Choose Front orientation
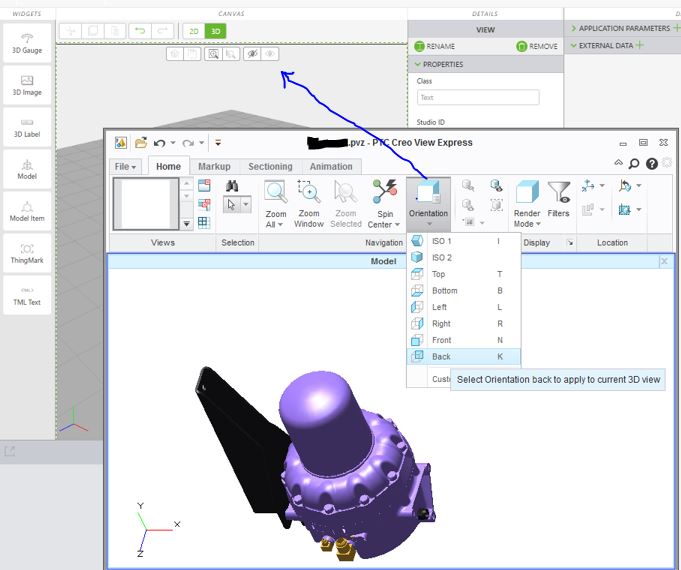 point(463,340)
